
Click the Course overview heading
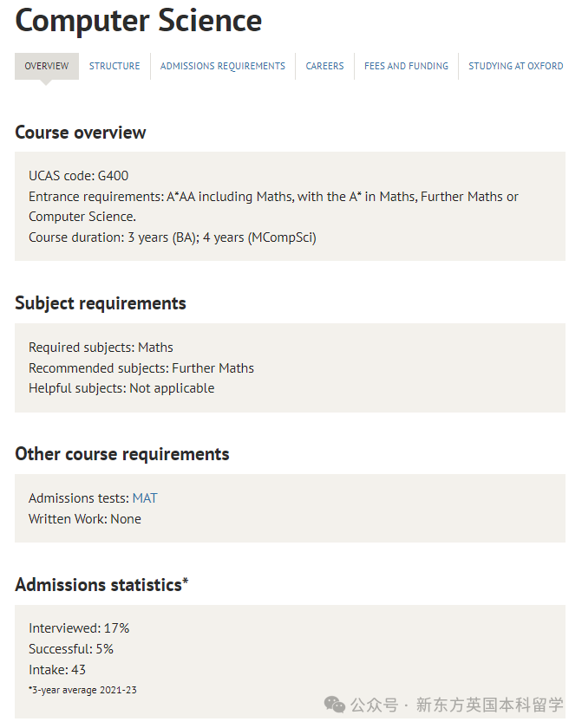coord(81,133)
